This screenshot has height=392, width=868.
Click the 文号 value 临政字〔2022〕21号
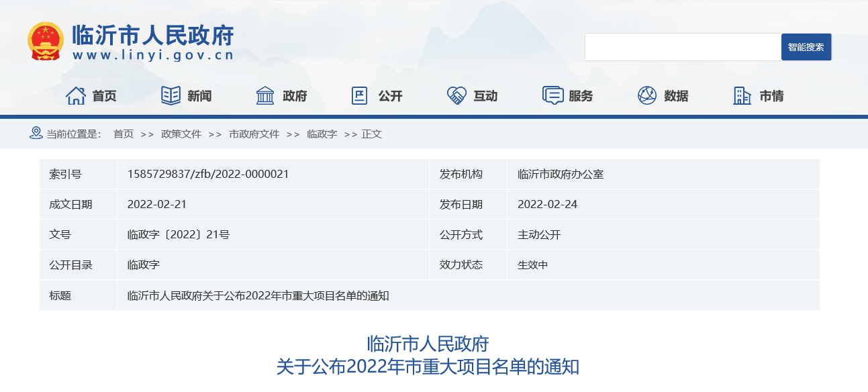click(x=179, y=234)
